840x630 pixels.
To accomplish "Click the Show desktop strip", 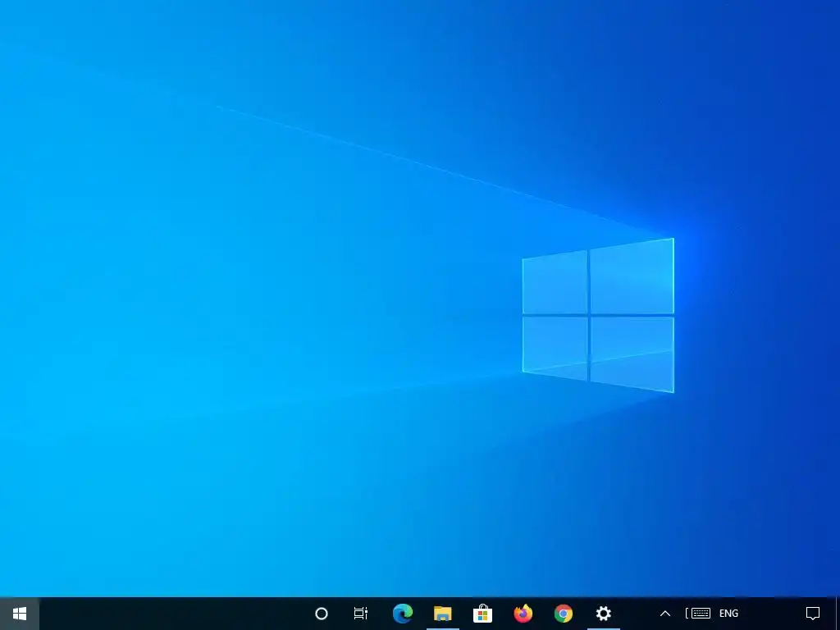I will pos(838,614).
